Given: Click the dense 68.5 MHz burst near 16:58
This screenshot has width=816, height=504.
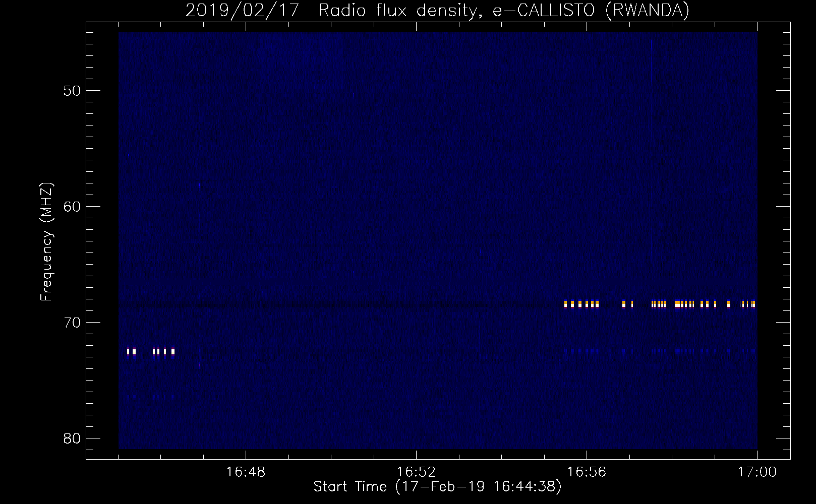Looking at the screenshot, I should (x=683, y=304).
